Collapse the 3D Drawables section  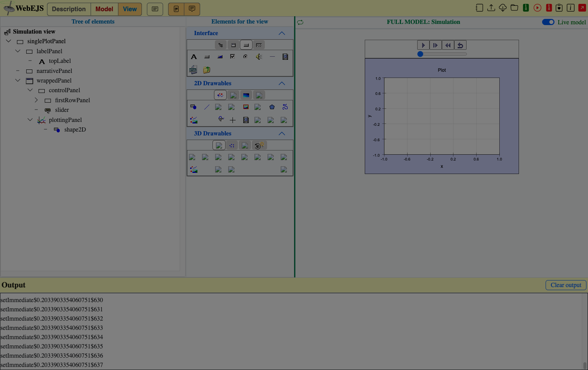coord(282,133)
